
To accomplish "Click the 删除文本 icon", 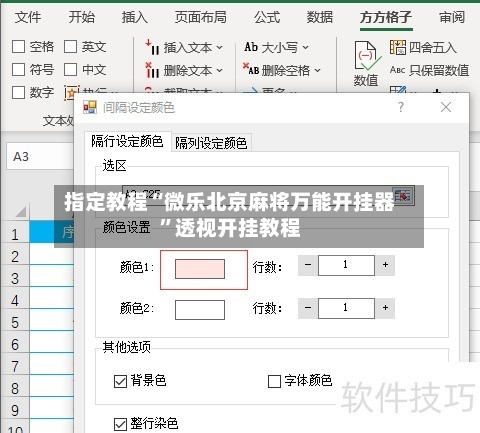I will coord(152,70).
